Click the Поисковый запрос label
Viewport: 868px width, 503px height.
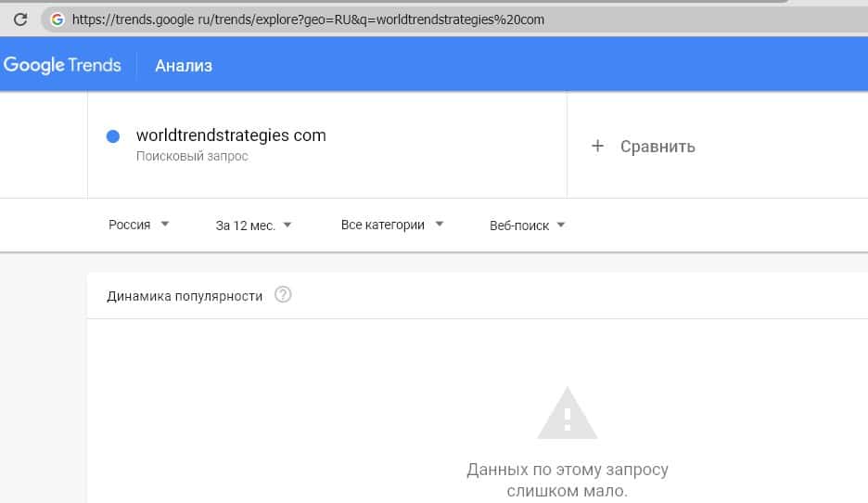[192, 156]
